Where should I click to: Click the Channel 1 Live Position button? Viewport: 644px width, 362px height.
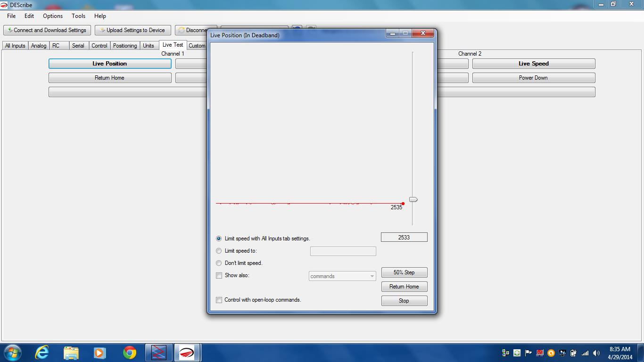pyautogui.click(x=110, y=64)
